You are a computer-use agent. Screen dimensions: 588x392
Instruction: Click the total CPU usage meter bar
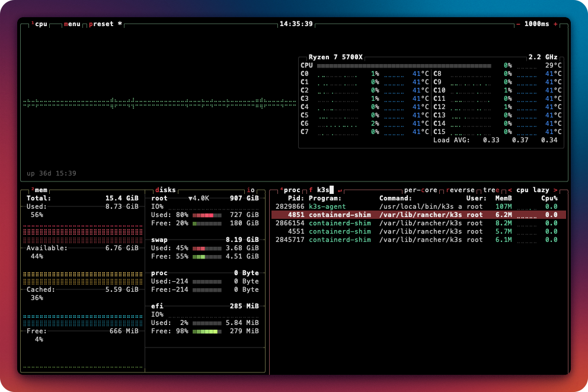coord(404,66)
